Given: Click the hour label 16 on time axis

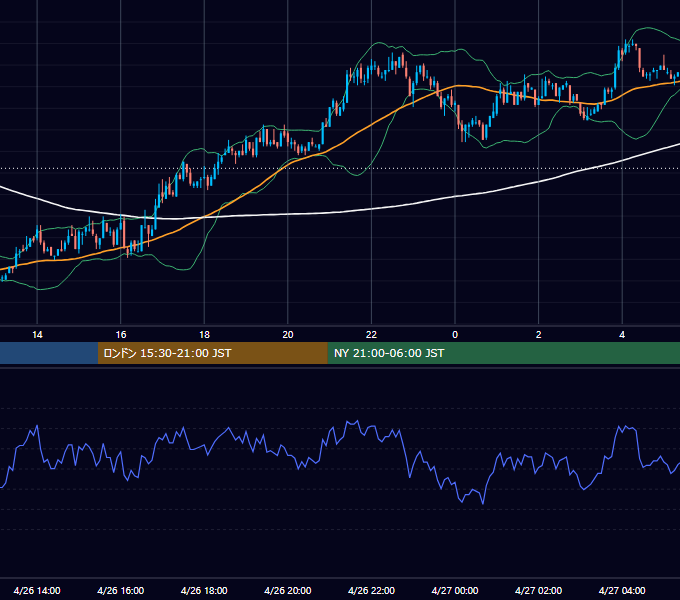Looking at the screenshot, I should point(121,335).
